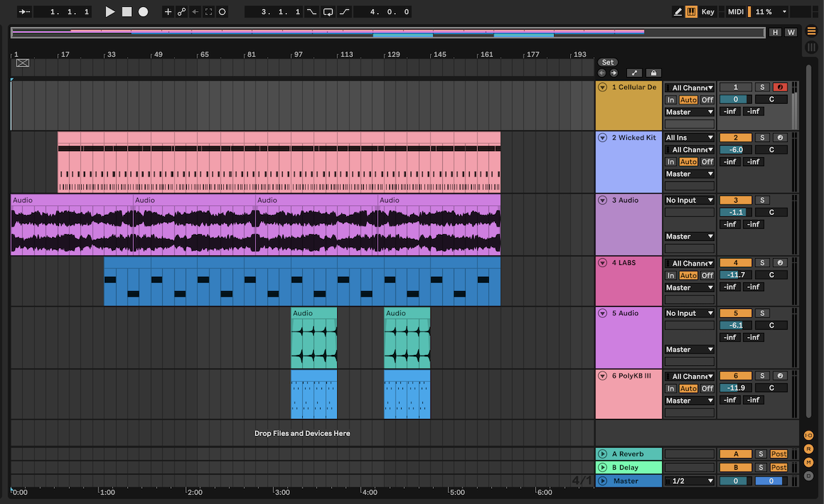Viewport: 824px width, 504px height.
Task: Click the -6.0 volume slider on Wicked Kit
Action: (735, 150)
